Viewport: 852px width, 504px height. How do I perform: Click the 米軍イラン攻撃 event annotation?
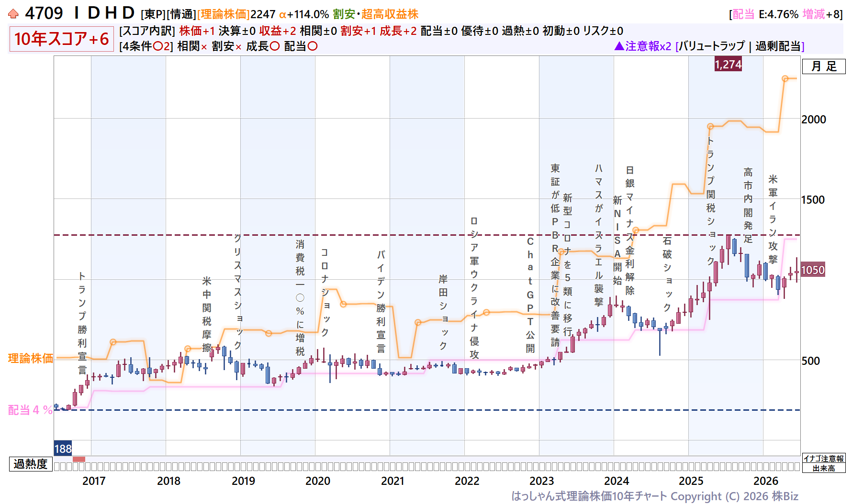point(773,219)
